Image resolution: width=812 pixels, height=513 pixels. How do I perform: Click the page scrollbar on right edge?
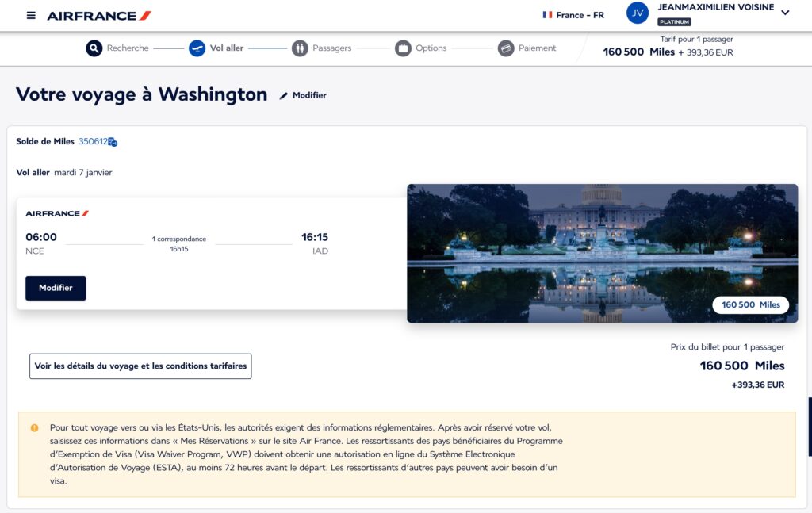point(810,427)
